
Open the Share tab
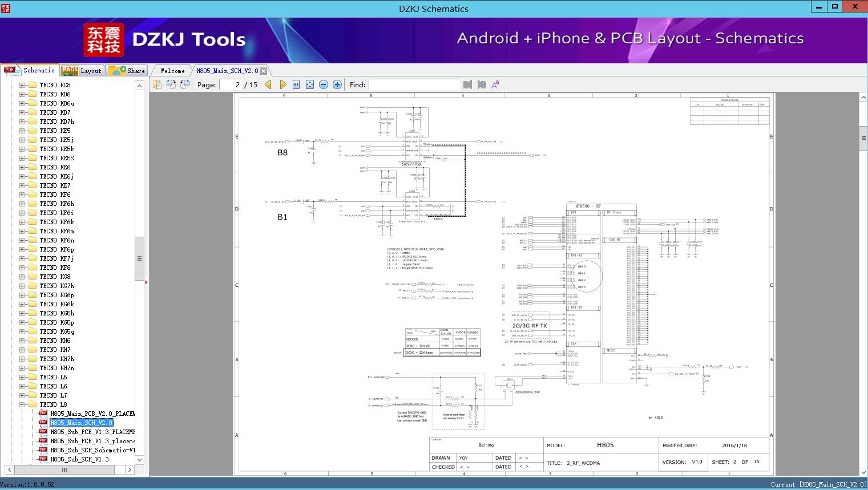tap(127, 71)
